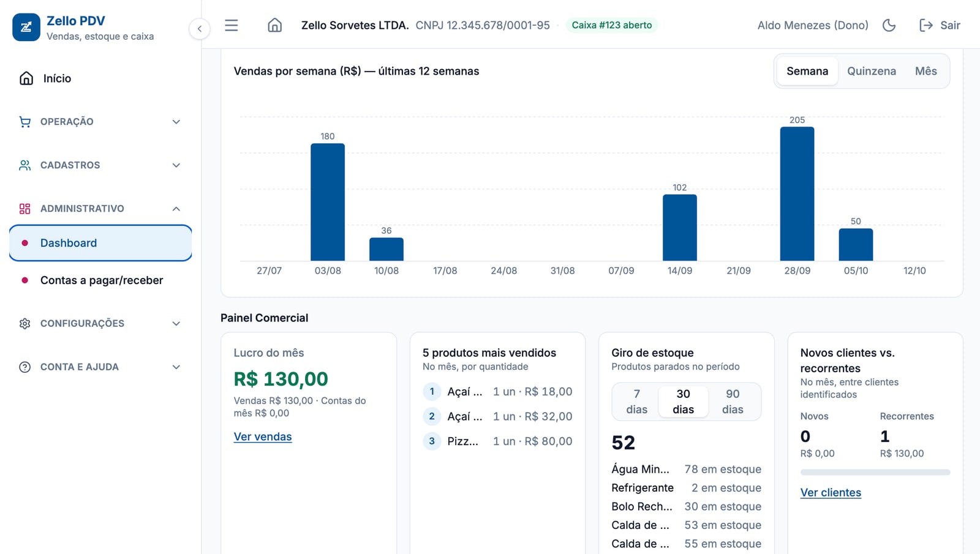Click the Início house icon in sidebar

click(26, 78)
